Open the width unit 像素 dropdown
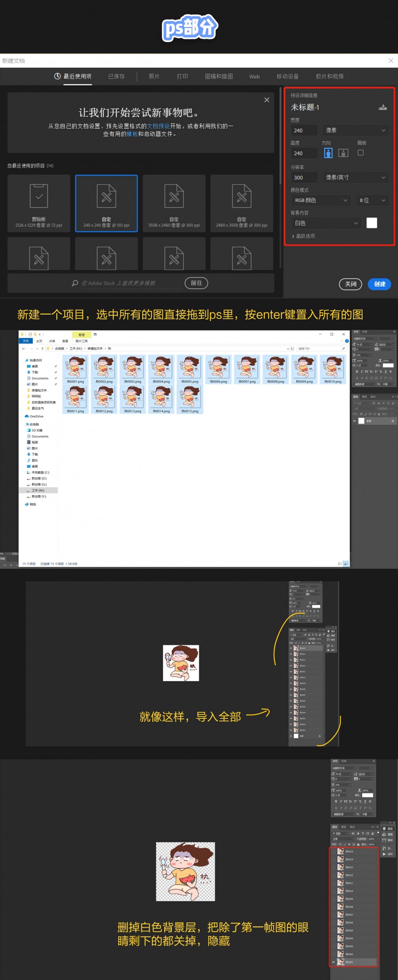The height and width of the screenshot is (980, 398). [355, 130]
